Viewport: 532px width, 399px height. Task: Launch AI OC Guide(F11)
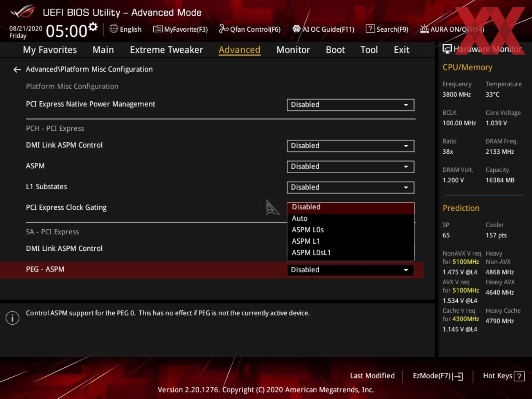point(324,29)
